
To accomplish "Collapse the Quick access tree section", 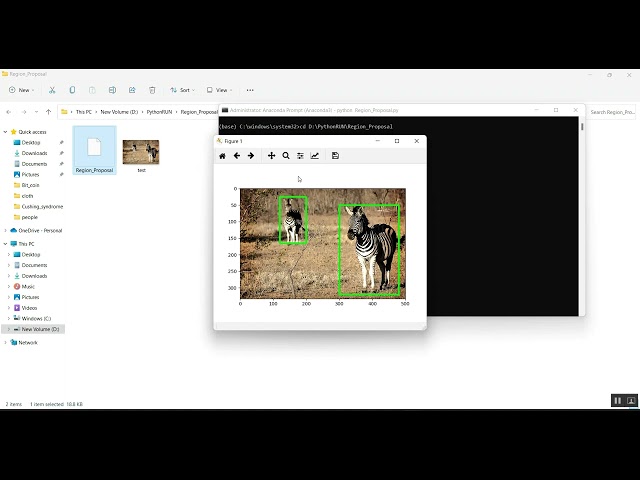I will pyautogui.click(x=5, y=132).
